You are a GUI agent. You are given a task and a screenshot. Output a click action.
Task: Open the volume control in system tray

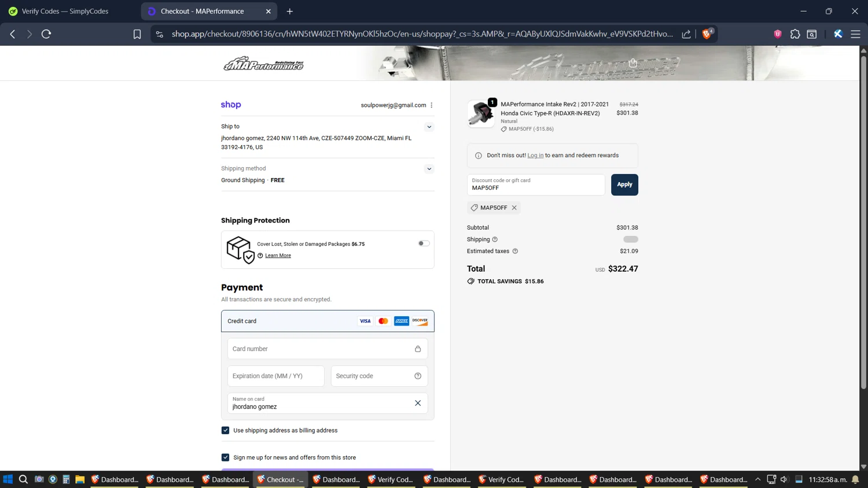click(784, 479)
